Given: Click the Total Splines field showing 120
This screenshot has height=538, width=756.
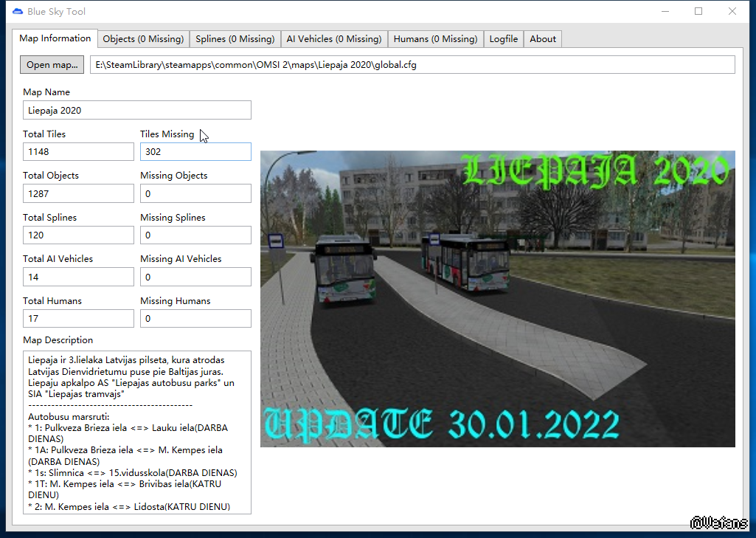Looking at the screenshot, I should tap(78, 235).
